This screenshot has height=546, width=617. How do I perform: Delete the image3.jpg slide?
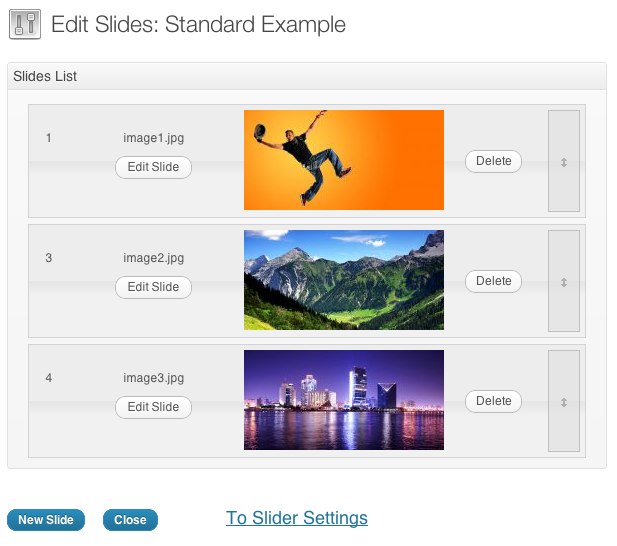(x=493, y=401)
